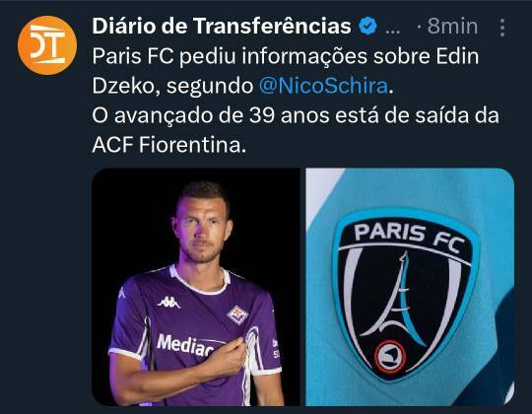The height and width of the screenshot is (414, 532).
Task: Click the PARIS FC lettering on the crest
Action: [409, 238]
